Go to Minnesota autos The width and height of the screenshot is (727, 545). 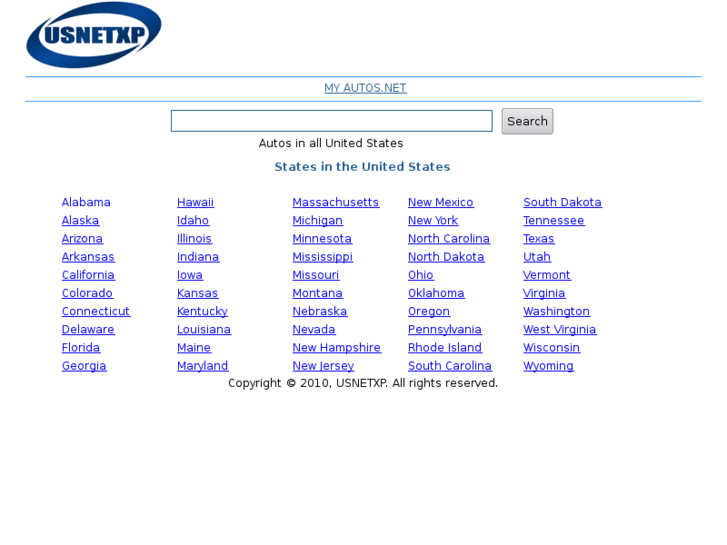(x=322, y=238)
